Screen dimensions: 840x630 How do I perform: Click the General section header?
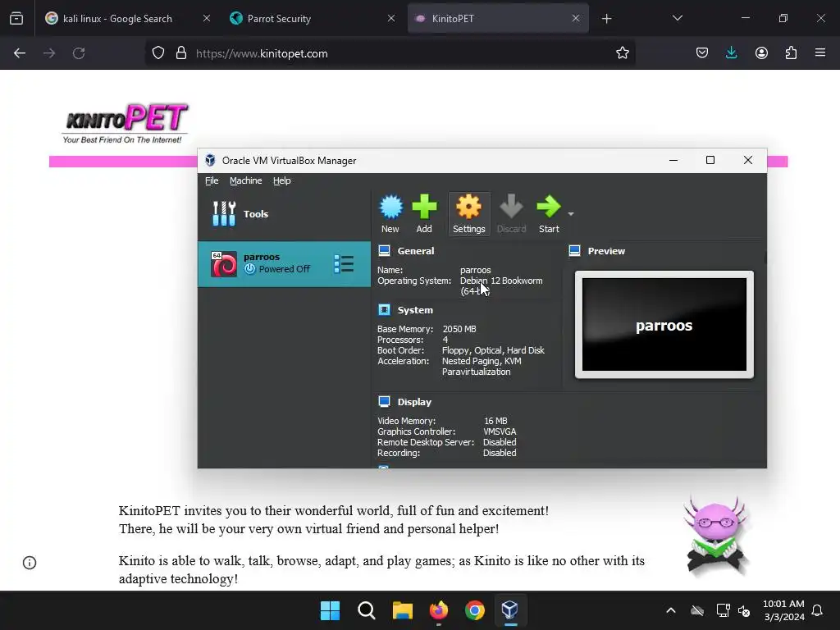click(x=416, y=251)
